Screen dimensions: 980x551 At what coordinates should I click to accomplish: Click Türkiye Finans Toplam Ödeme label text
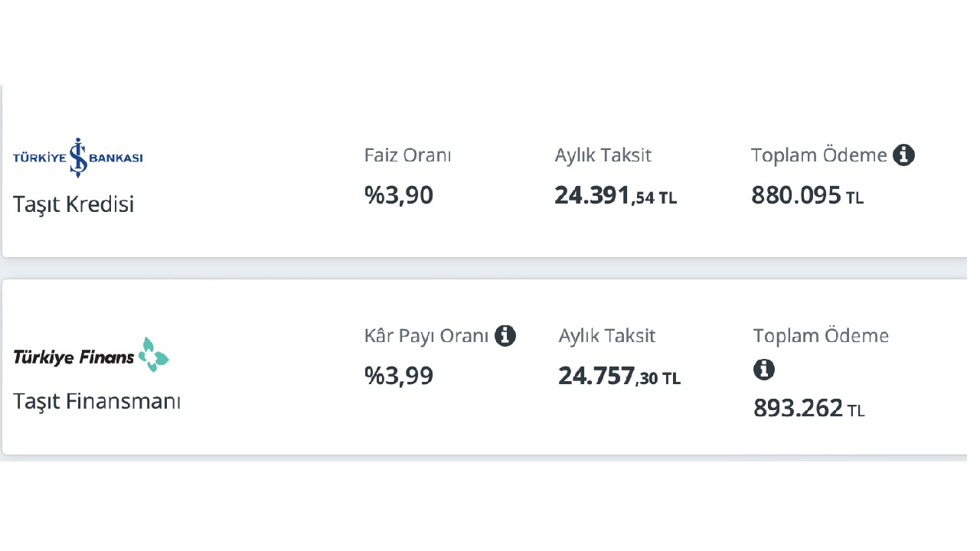click(822, 335)
